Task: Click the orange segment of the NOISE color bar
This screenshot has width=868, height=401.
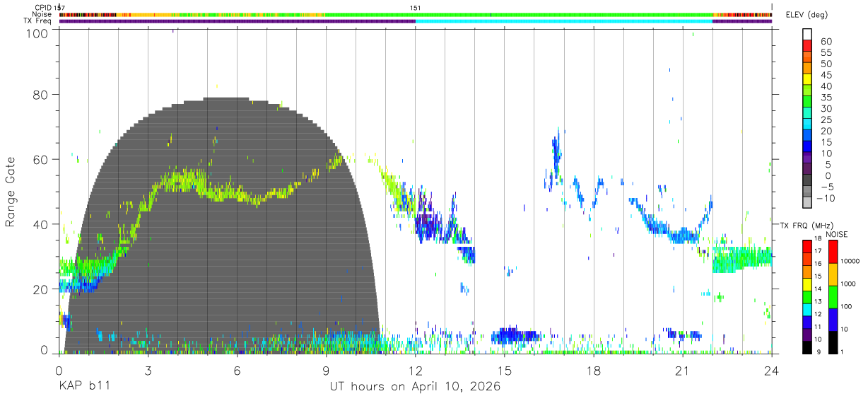Action: point(833,274)
